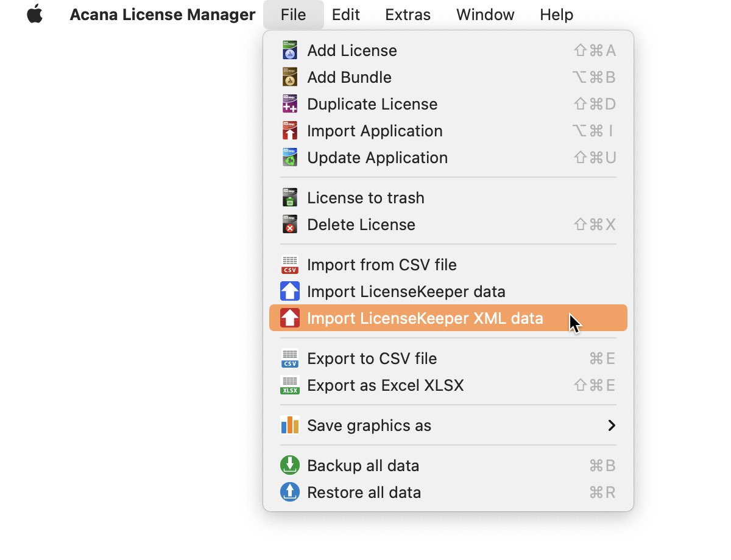Select License to trash menu entry
This screenshot has height=560, width=731.
tap(448, 198)
